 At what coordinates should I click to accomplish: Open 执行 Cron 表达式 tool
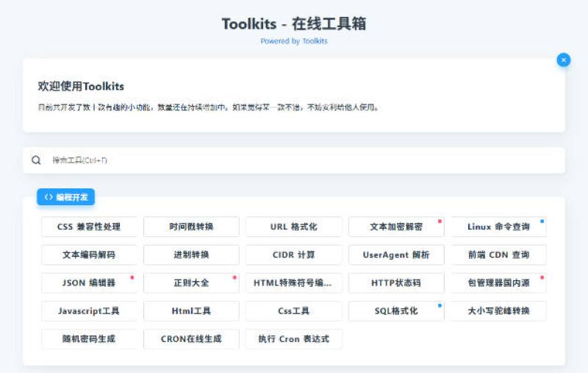coord(293,339)
